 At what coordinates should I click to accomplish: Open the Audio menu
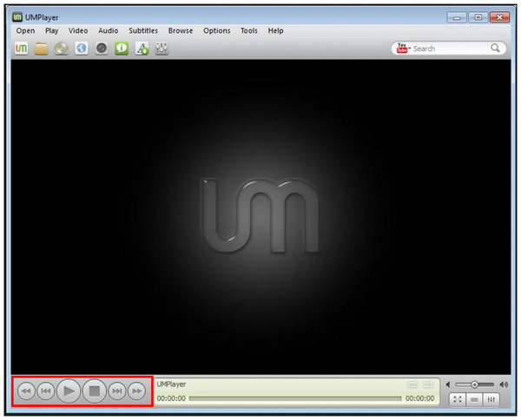[x=109, y=30]
